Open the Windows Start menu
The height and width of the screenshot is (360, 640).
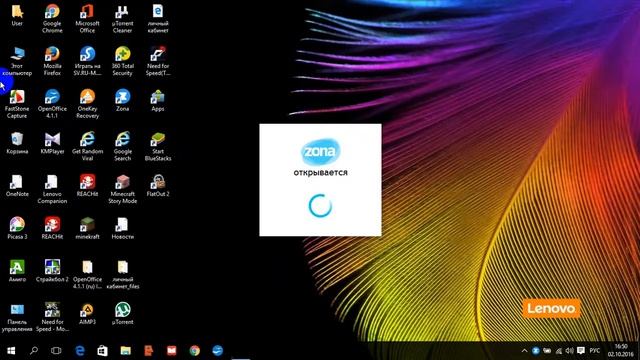coord(11,351)
